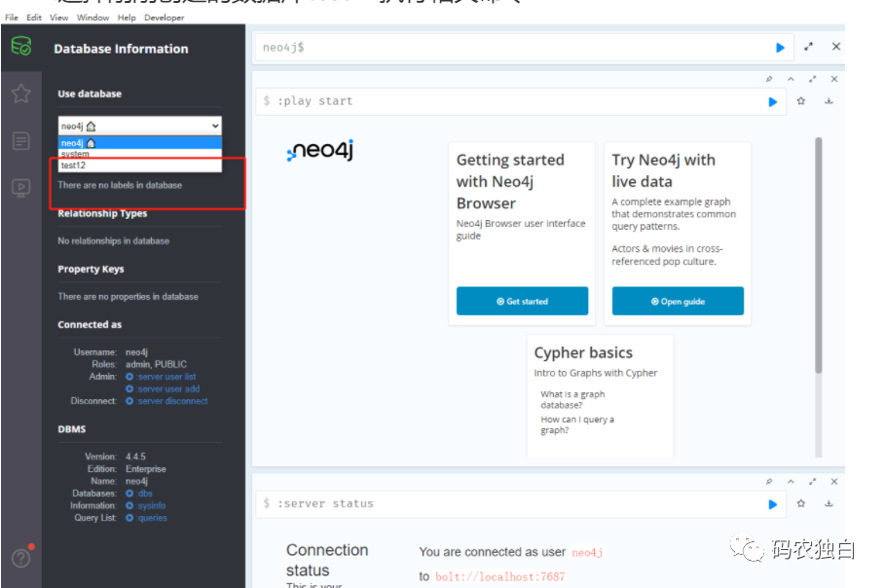The width and height of the screenshot is (885, 588).
Task: Open the Window menu
Action: (x=93, y=18)
